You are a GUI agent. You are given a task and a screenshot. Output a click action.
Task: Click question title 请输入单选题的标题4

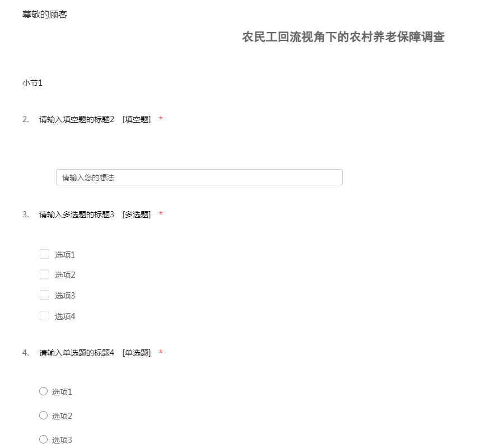tap(77, 353)
